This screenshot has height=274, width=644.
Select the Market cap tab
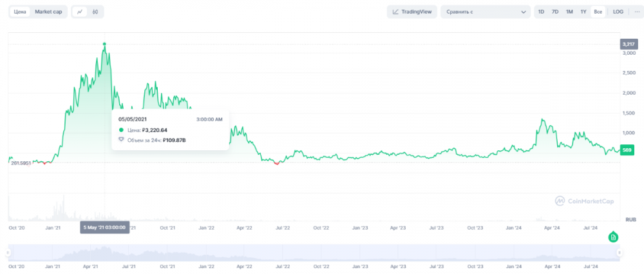point(48,12)
